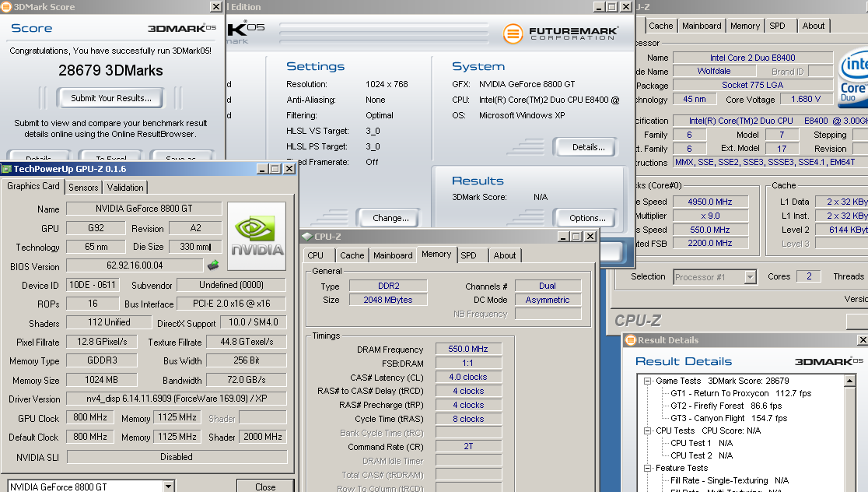Switch to the Validation tab in GPU-Z
868x492 pixels.
point(125,188)
